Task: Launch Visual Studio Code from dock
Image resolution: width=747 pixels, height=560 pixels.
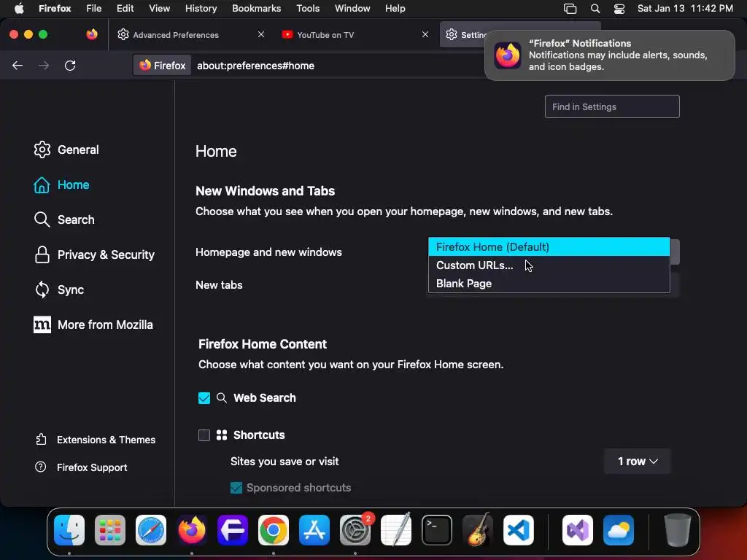Action: pos(519,530)
